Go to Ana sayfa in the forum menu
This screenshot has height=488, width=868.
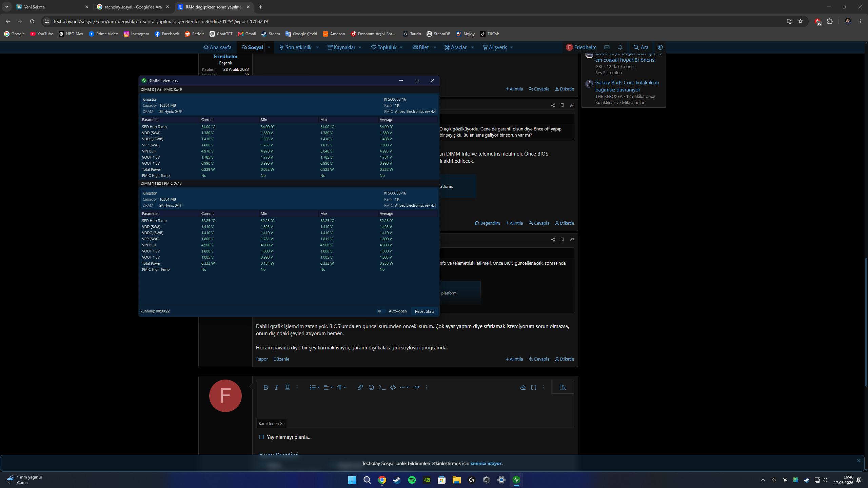(x=217, y=47)
